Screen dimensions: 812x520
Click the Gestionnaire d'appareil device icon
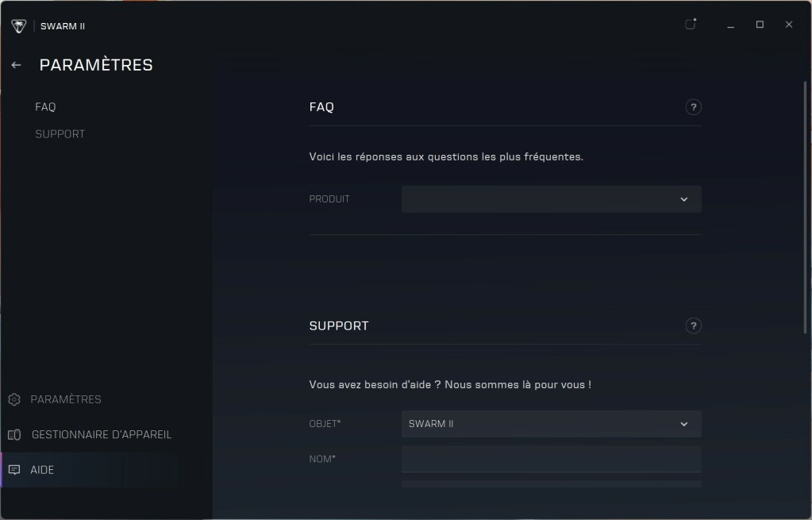tap(14, 434)
